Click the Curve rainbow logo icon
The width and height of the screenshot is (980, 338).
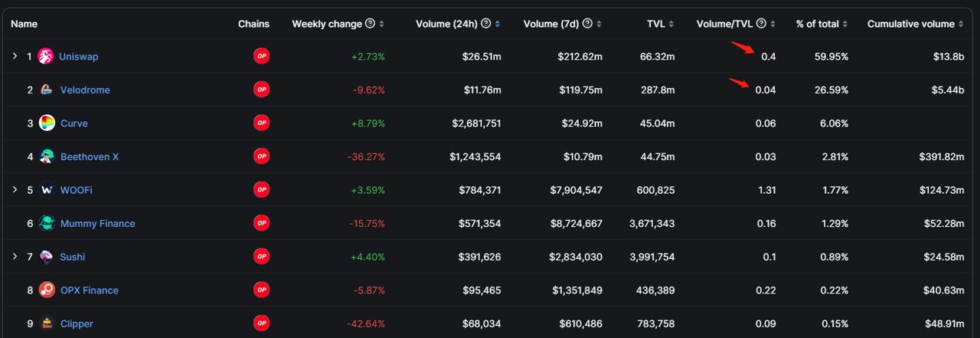[47, 123]
